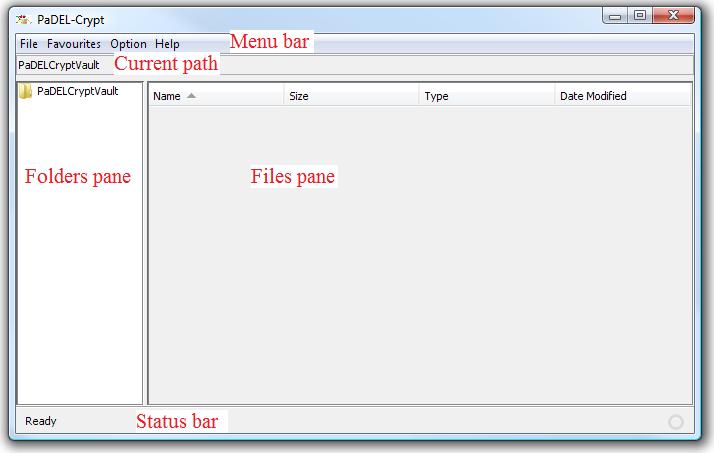Image resolution: width=714 pixels, height=453 pixels.
Task: Select the PaDELCryptVault folder label in tree
Action: 77,91
